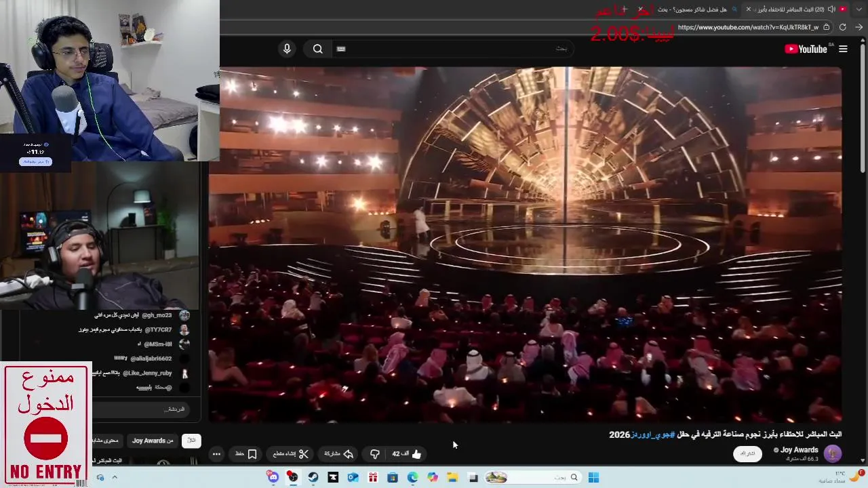Click the browser forward arrow icon
Screen dimensions: 868x488
(859, 27)
